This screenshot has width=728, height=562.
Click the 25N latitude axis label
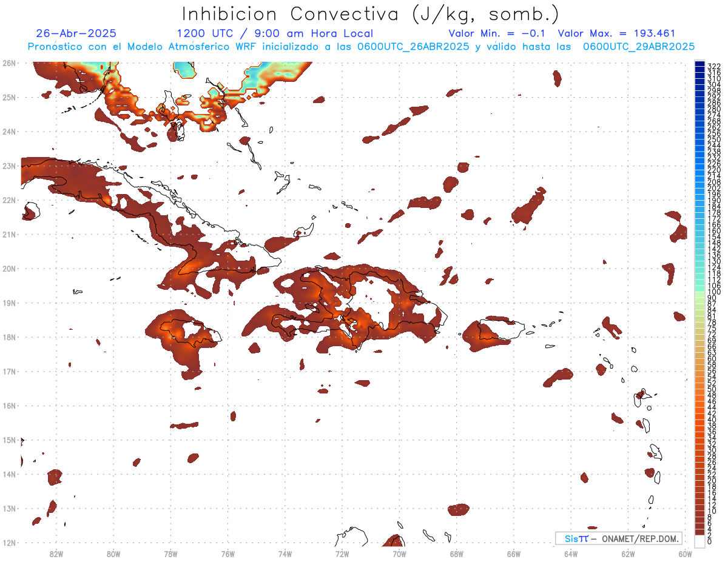[10, 97]
